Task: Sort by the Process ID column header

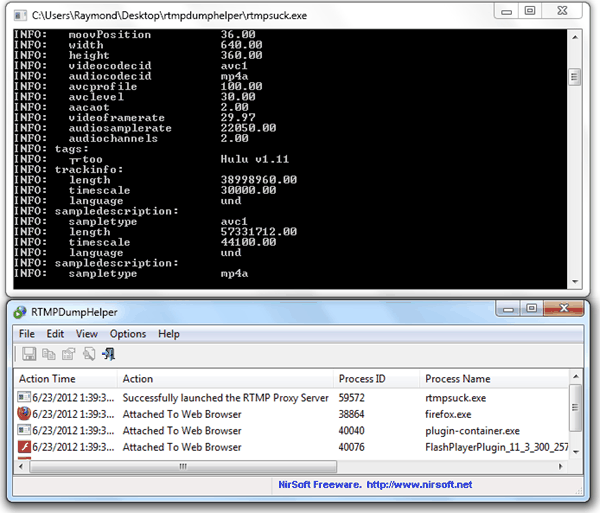Action: (377, 379)
